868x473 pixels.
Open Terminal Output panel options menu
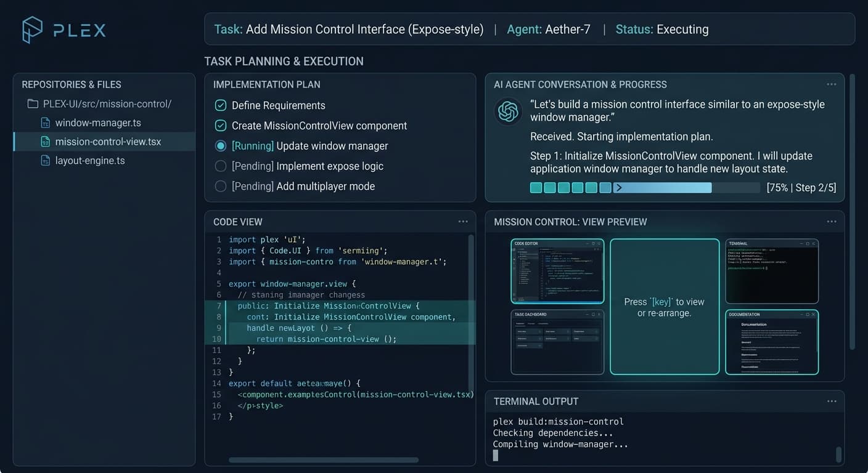832,402
